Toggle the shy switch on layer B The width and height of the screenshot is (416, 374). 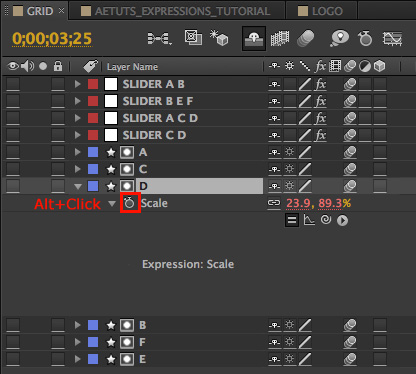coord(274,325)
